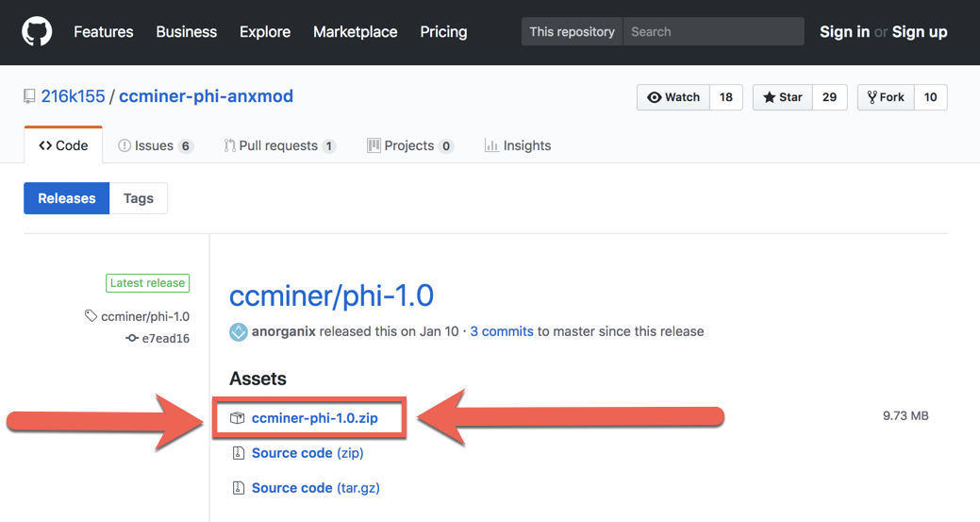
Task: Switch to the Insights tab
Action: tap(518, 145)
